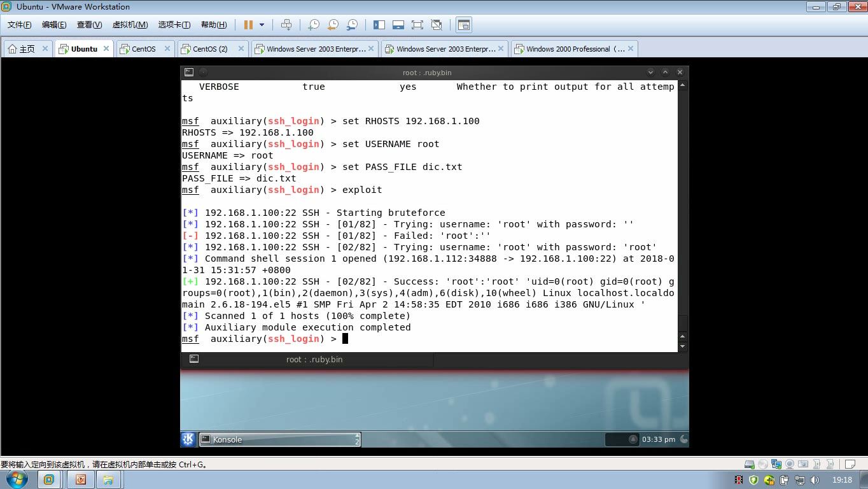This screenshot has height=489, width=868.
Task: Open the power options dropdown next to pause
Action: [x=262, y=25]
